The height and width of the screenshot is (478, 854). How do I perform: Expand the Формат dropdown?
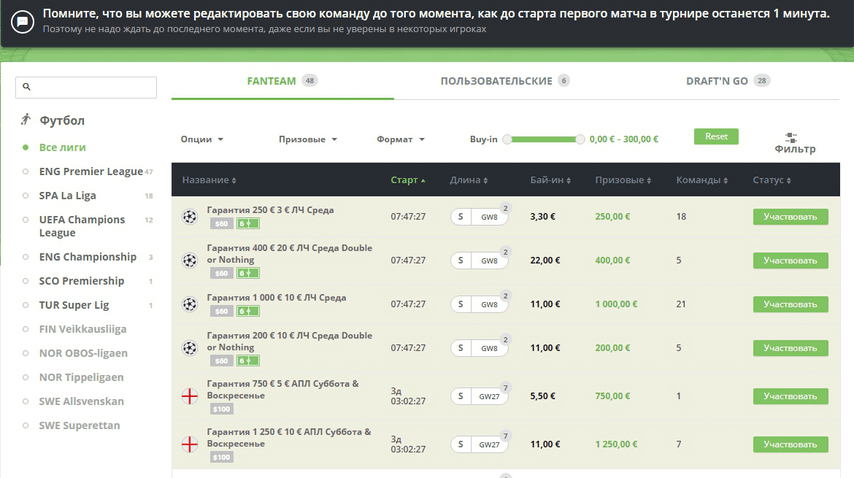tap(401, 140)
